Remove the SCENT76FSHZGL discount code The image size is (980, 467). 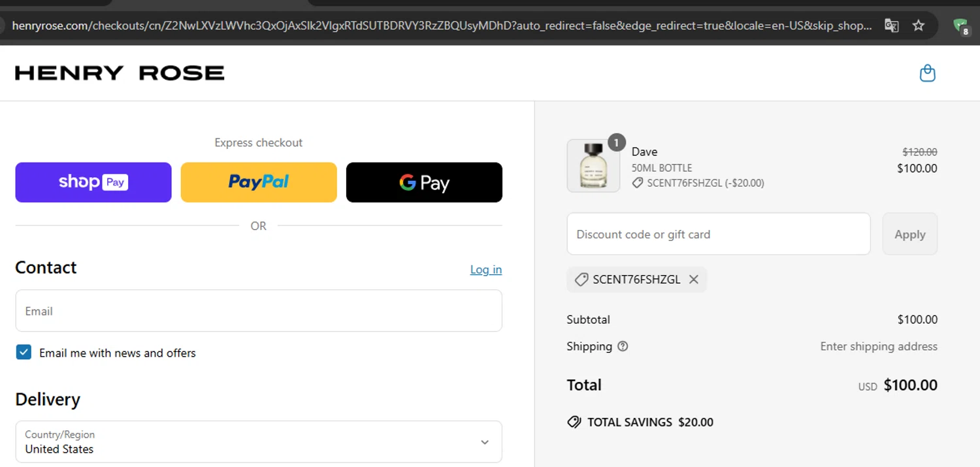pos(694,280)
